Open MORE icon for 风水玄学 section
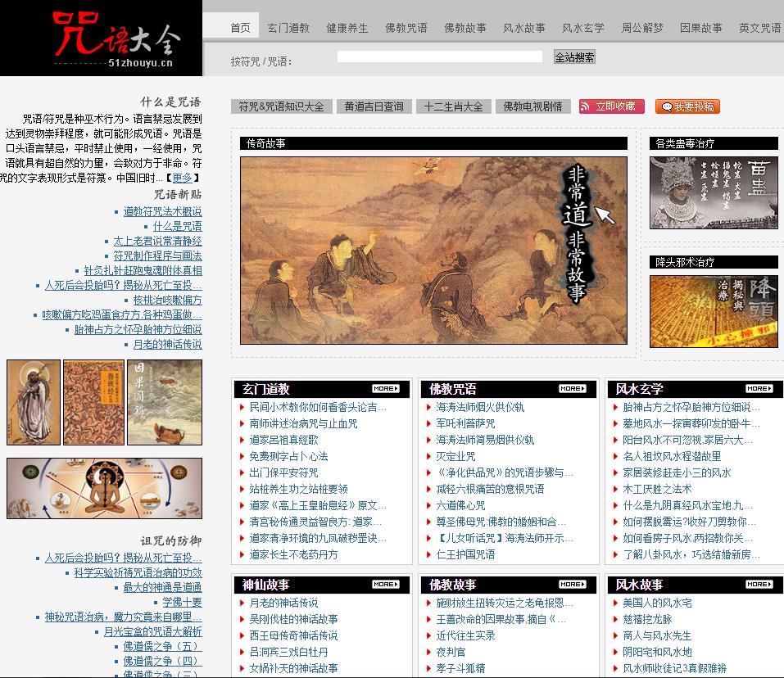Screen dimensions: 784x678 [x=759, y=389]
